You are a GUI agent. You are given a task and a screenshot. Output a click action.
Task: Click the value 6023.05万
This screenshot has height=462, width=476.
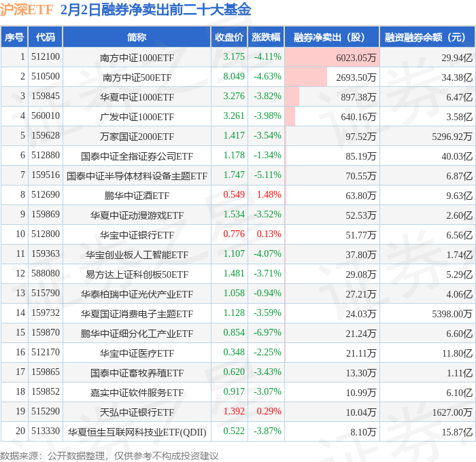coord(356,58)
